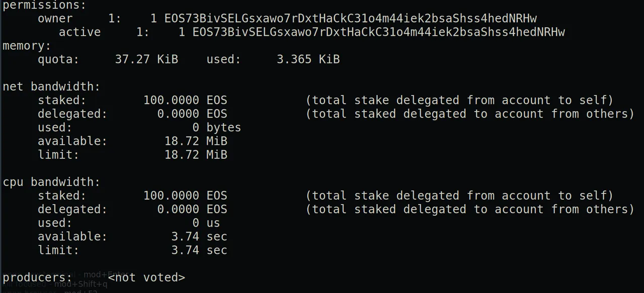Click cpu bandwidth staked 100.0000 EOS

tap(185, 196)
